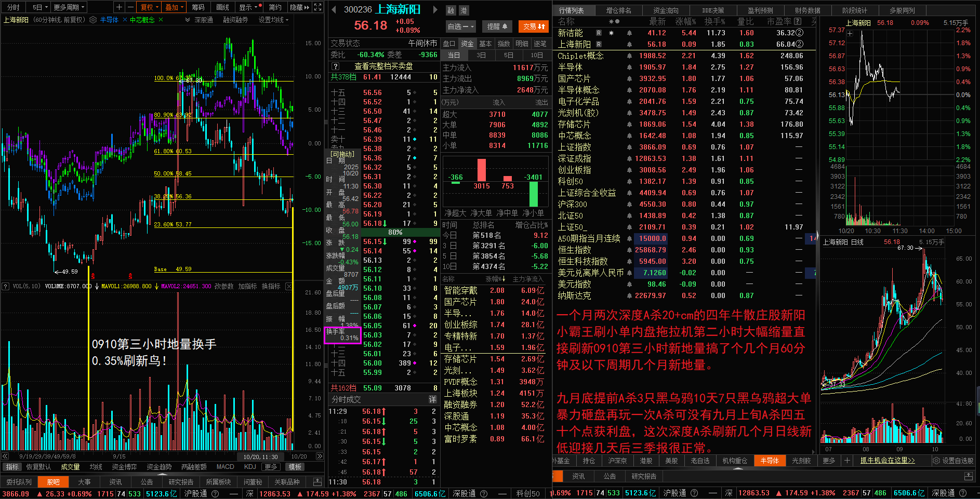
Task: Click the 港 Hong Kong connect badge
Action: pos(463,10)
